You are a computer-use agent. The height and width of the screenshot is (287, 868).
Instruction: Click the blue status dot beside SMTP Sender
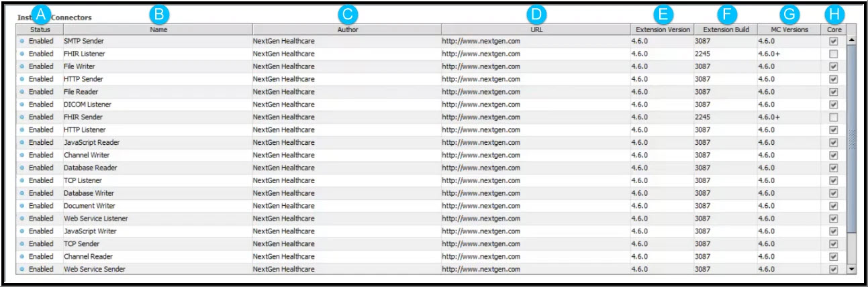tap(22, 41)
